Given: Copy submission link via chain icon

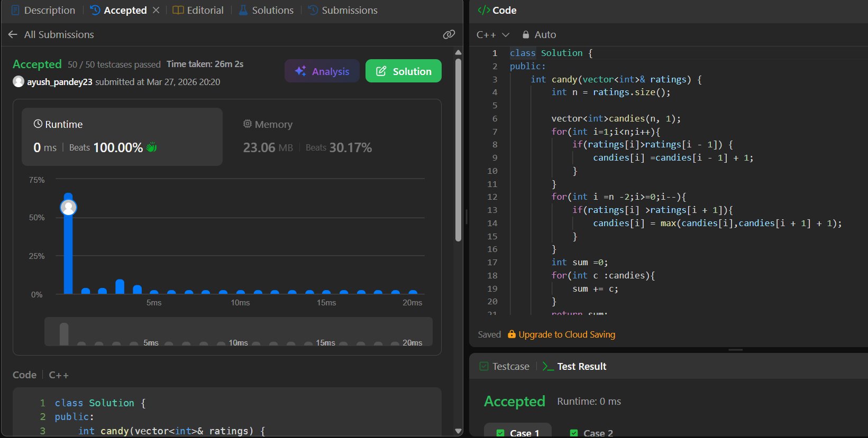Looking at the screenshot, I should click(x=449, y=34).
